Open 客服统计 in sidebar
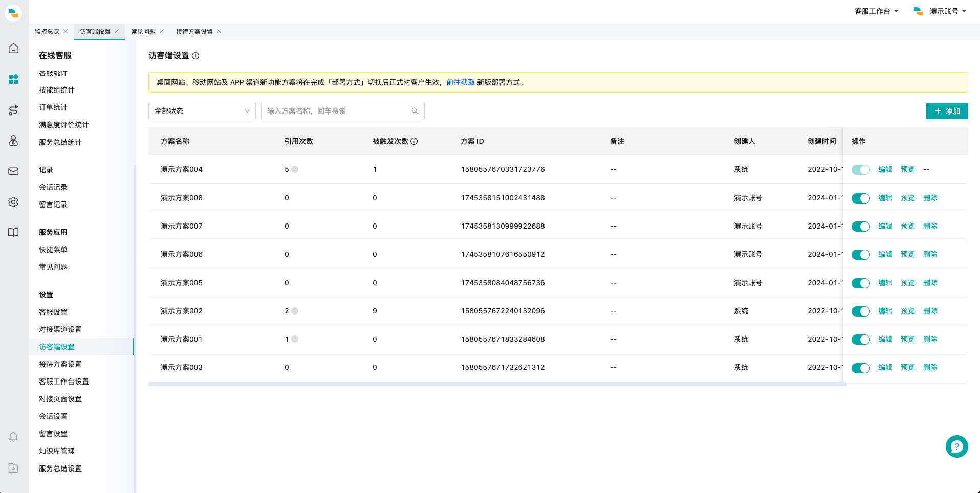This screenshot has height=493, width=980. click(53, 73)
